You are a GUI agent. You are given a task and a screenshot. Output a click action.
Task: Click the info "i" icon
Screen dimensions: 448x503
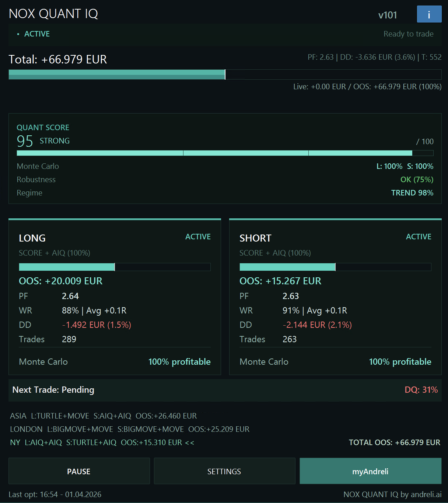coord(429,14)
